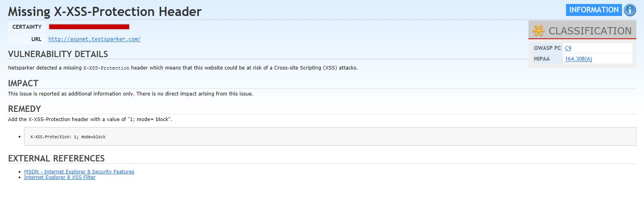Click the HIPAA row label
Viewport: 644px width, 201px height.
click(x=542, y=59)
